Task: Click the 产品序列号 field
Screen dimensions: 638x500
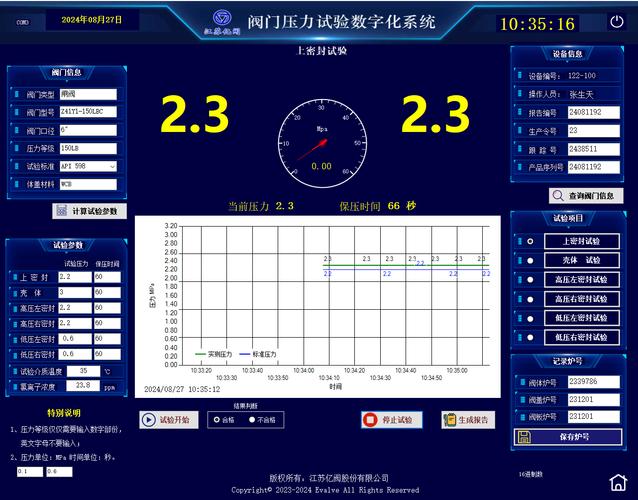Action: click(594, 167)
